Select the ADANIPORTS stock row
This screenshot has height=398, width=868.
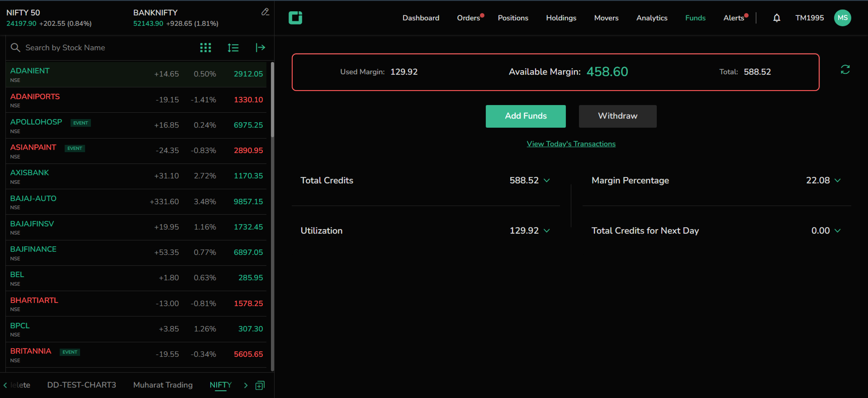click(x=136, y=100)
